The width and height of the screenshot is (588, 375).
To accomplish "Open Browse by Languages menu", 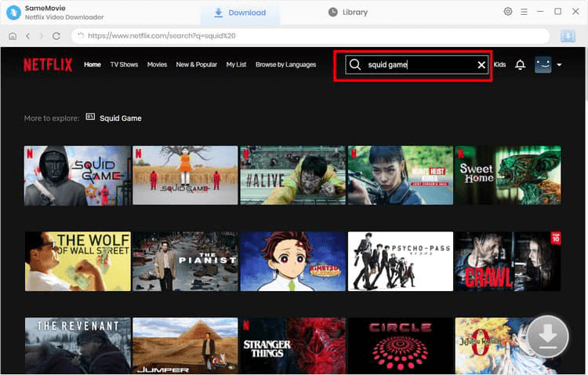I will click(285, 64).
